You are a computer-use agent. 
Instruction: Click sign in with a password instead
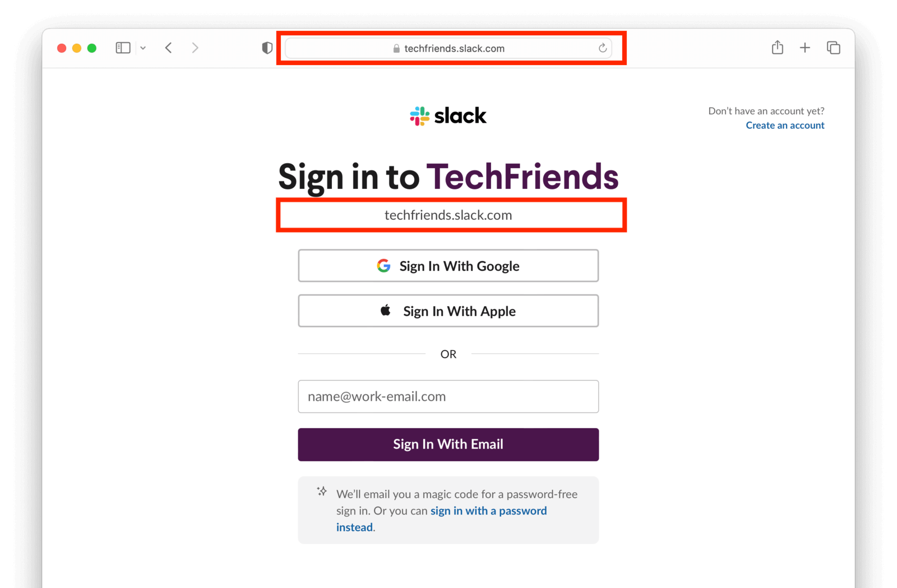pos(488,511)
